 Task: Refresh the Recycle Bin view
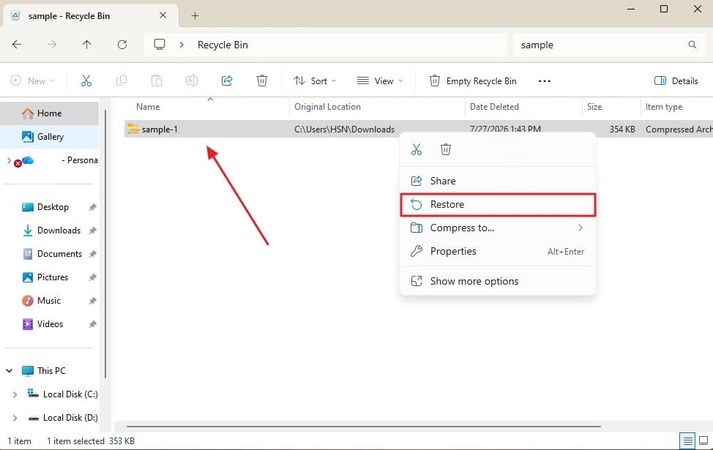point(122,45)
